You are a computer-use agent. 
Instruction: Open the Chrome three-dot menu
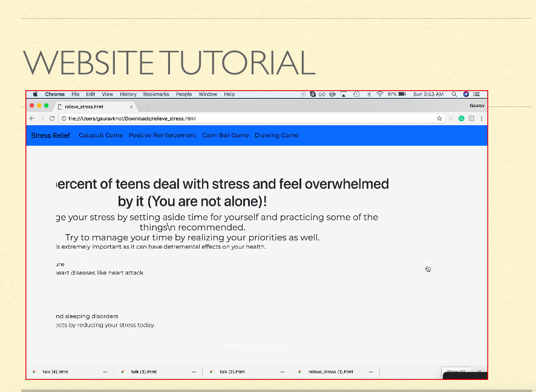point(481,118)
